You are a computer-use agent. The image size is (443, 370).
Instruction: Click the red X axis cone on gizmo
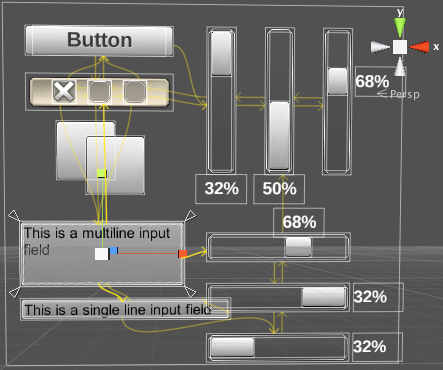coord(419,47)
